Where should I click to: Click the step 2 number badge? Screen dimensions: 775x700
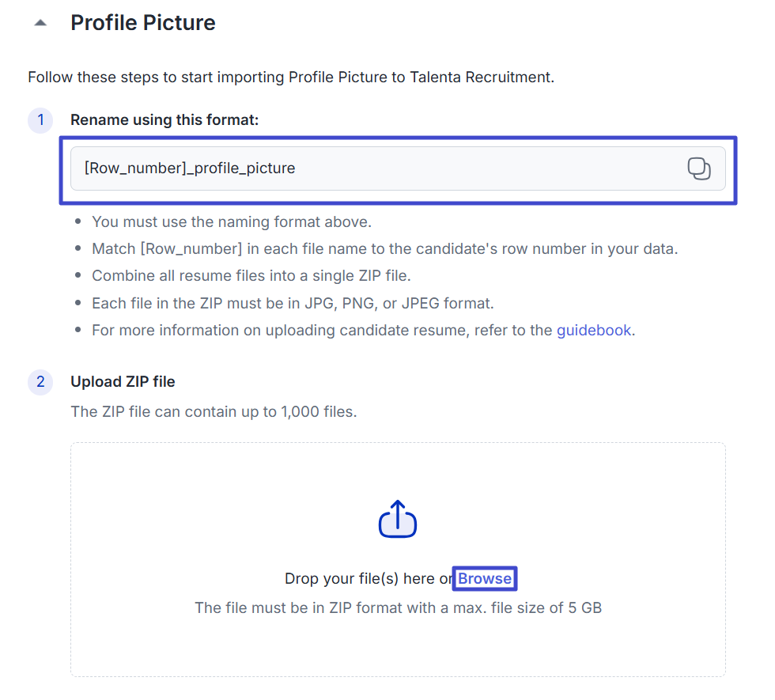[40, 382]
